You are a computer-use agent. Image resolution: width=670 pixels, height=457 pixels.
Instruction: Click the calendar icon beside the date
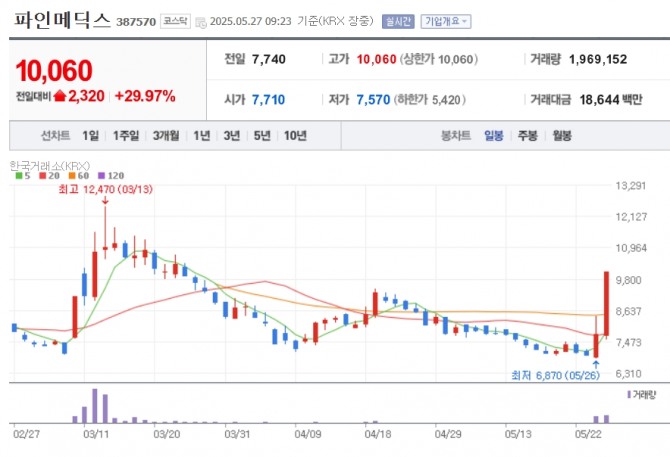click(200, 23)
